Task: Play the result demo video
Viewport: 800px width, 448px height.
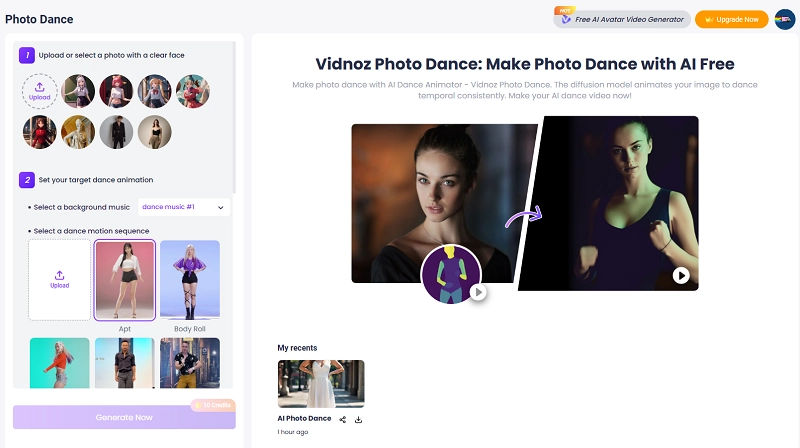Action: point(681,276)
